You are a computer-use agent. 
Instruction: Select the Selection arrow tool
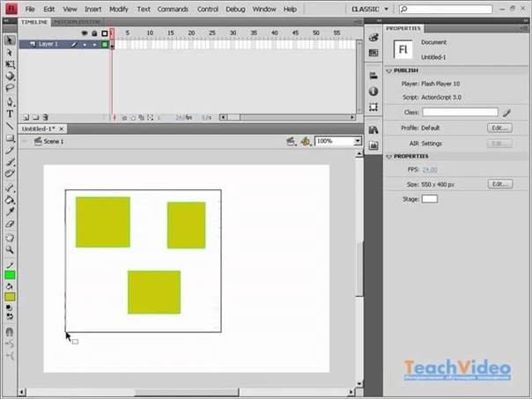click(10, 41)
